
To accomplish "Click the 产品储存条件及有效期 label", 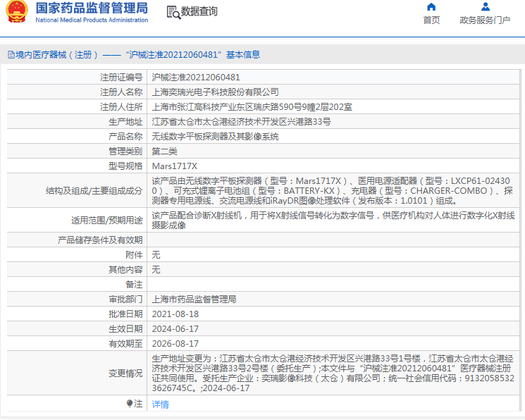I will coord(100,240).
